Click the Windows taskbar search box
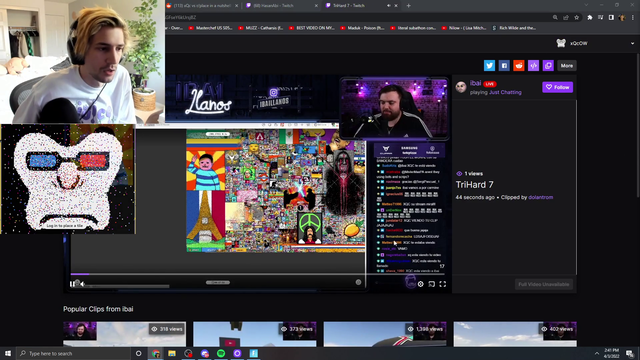Screen dimensions: 640x360 tap(73, 353)
